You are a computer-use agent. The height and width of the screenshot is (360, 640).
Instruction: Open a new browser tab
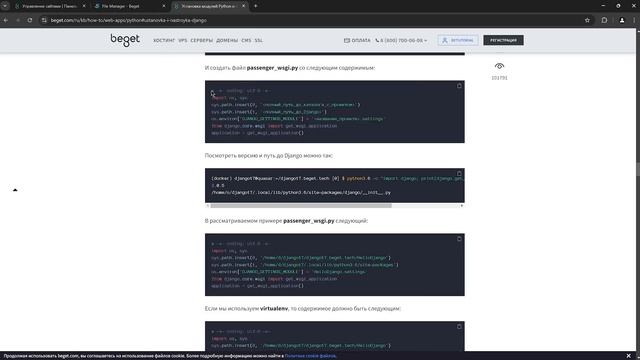[256, 6]
